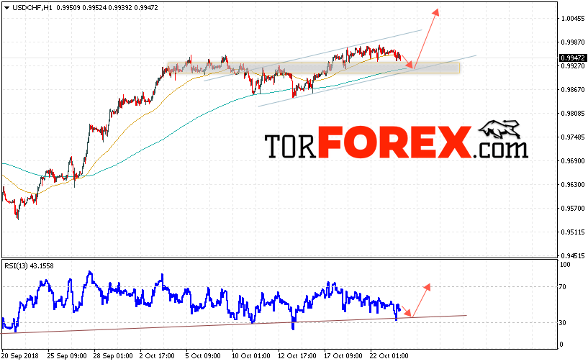Select the USDCHF,H1 symbol title

click(x=32, y=7)
